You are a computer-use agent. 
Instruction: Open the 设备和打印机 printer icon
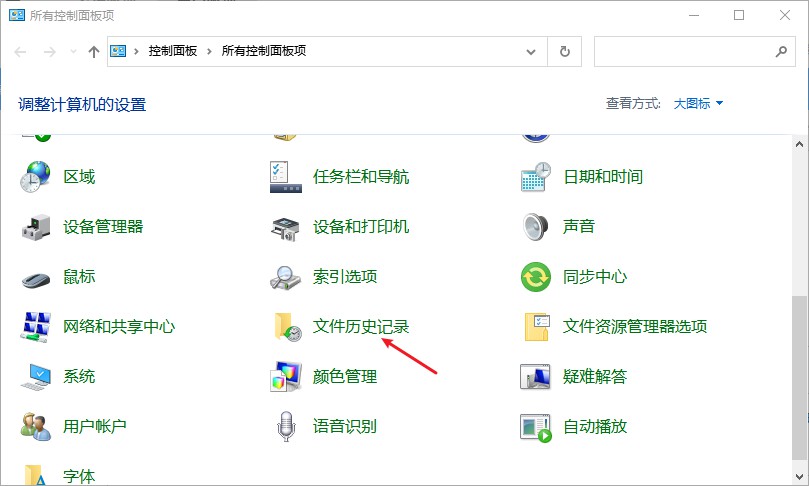[x=285, y=228]
